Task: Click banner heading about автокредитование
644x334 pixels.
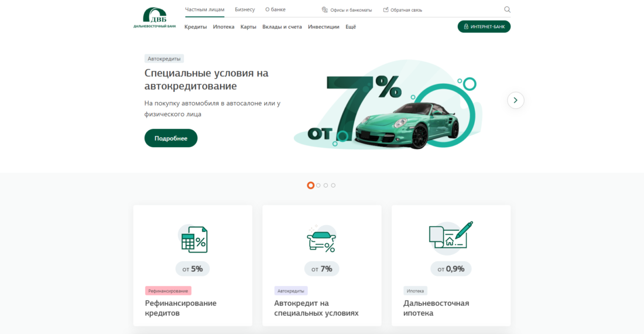Action: click(x=206, y=79)
